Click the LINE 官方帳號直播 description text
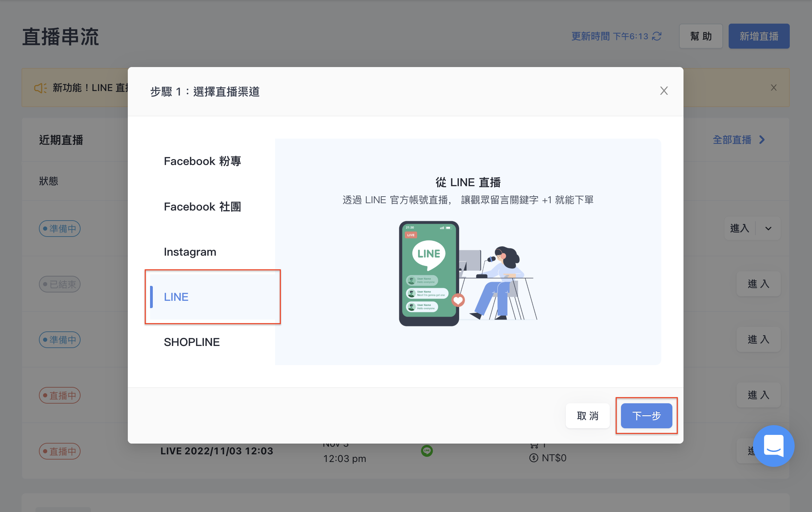Viewport: 812px width, 512px height. point(468,200)
